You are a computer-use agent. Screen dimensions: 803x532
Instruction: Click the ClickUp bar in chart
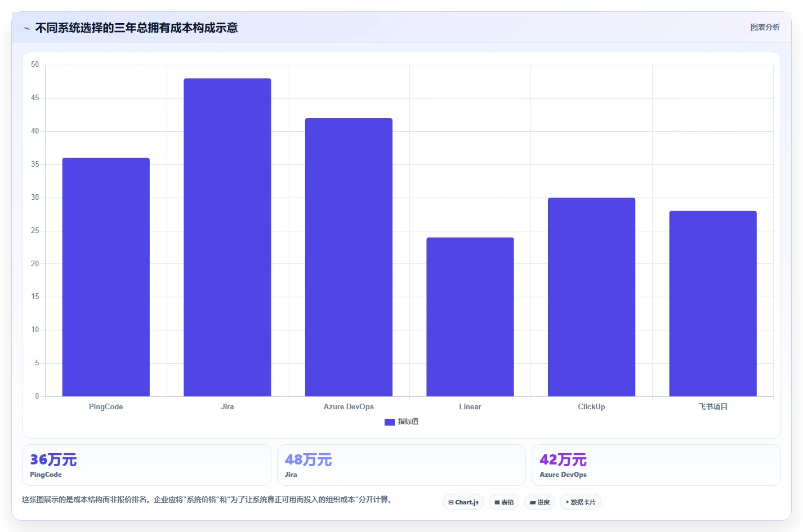(591, 297)
